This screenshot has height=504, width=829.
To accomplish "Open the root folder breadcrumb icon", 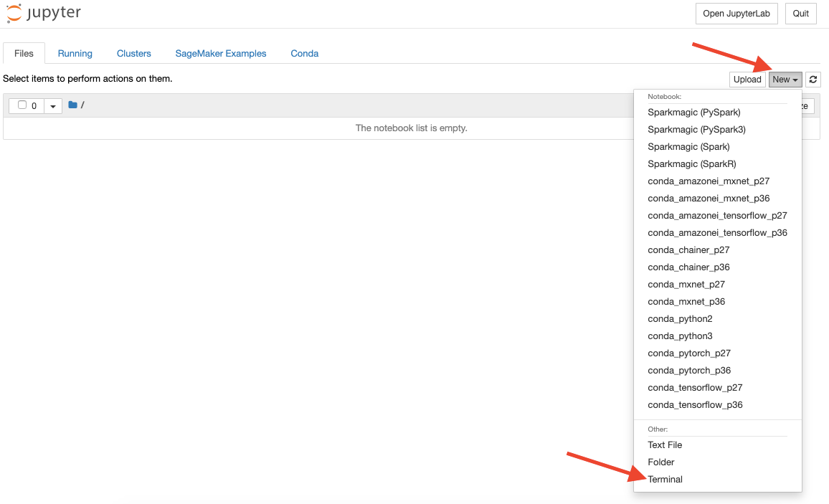I will click(72, 105).
